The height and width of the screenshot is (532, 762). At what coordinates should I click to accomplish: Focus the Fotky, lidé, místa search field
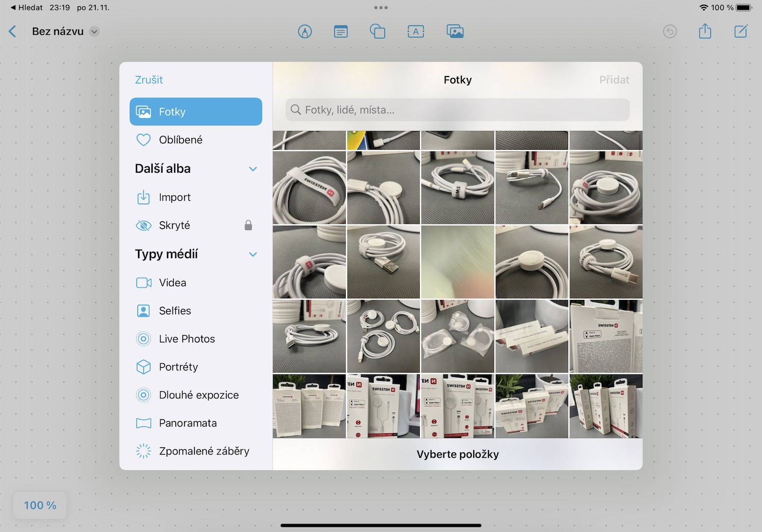pyautogui.click(x=458, y=110)
